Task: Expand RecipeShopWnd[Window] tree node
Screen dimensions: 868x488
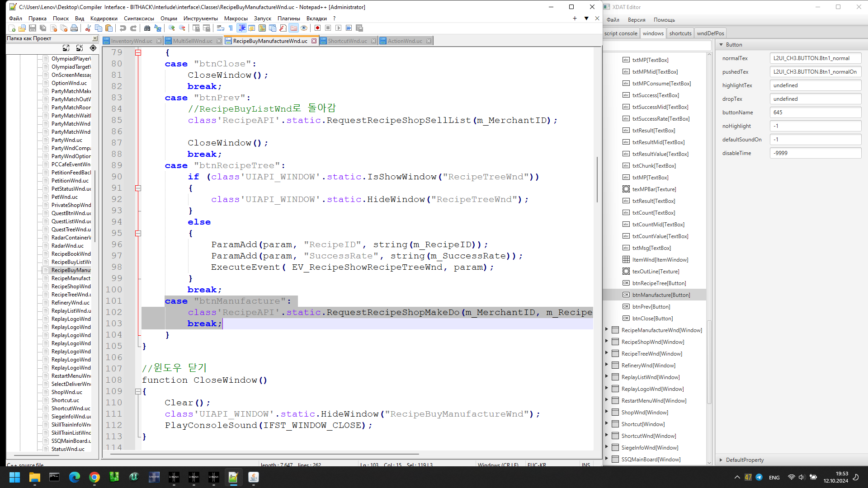Action: point(607,342)
